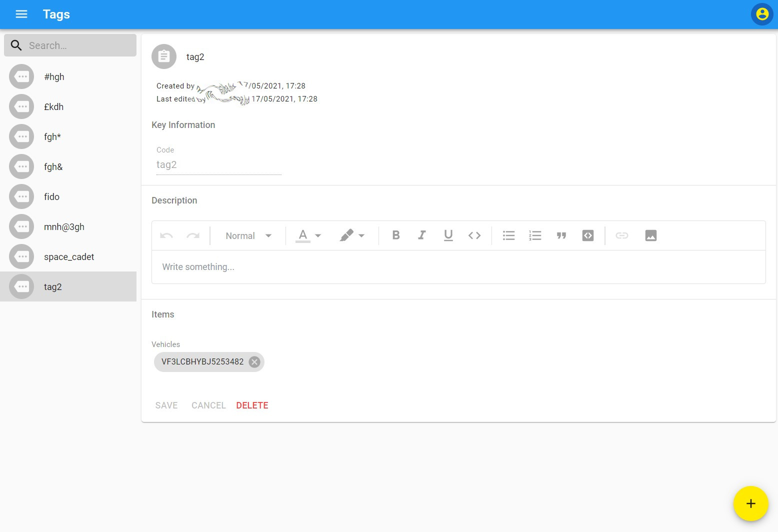Remove vehicle chip VF3LCBHYBJ5253482
The image size is (778, 532).
coord(254,362)
